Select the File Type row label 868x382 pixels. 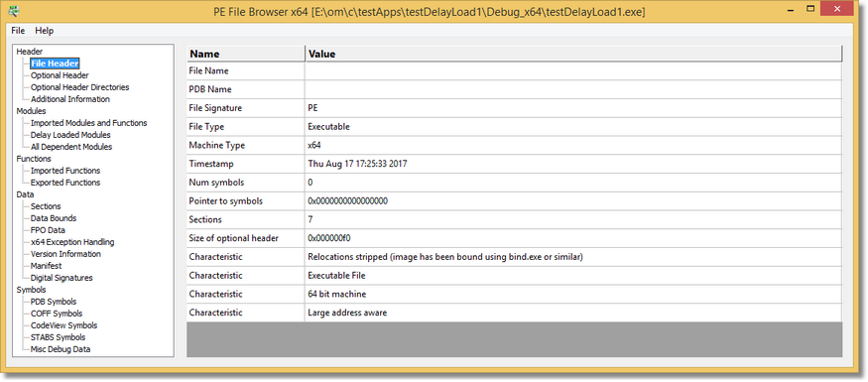(x=206, y=127)
